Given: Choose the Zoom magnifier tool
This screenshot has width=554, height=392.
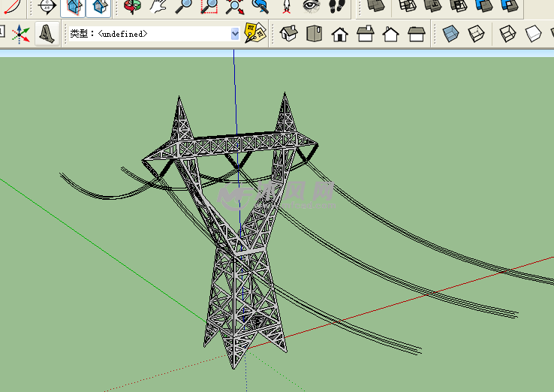Looking at the screenshot, I should (x=184, y=7).
